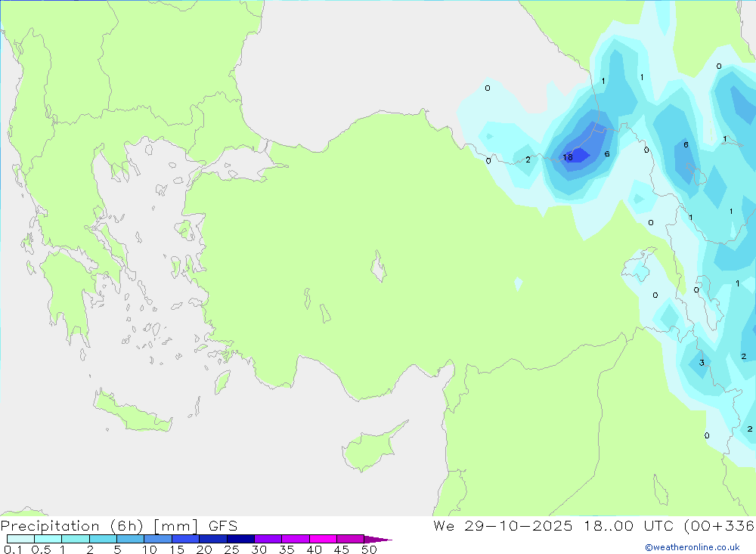Click the '3' precipitation value on the map
This screenshot has height=554, width=756.
(x=702, y=363)
